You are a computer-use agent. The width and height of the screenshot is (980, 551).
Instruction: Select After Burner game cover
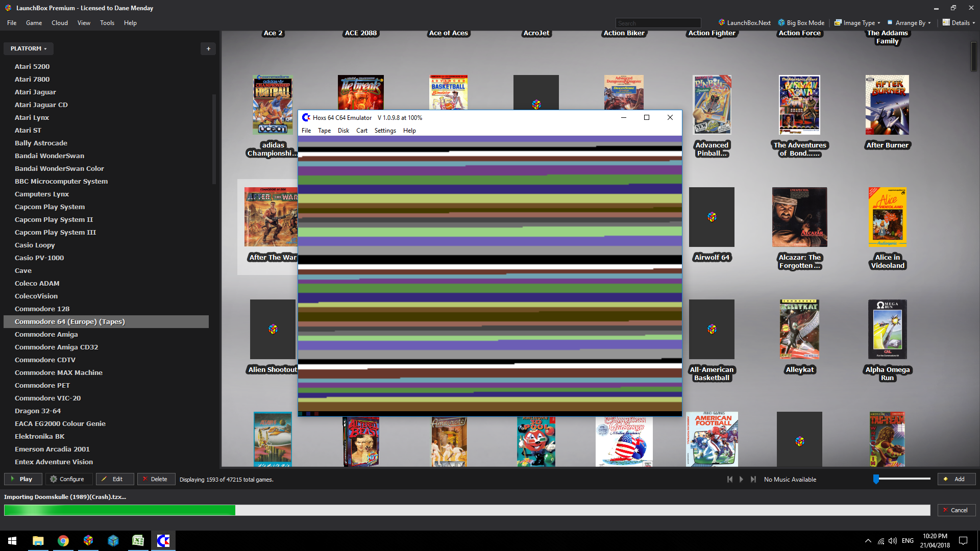coord(887,105)
